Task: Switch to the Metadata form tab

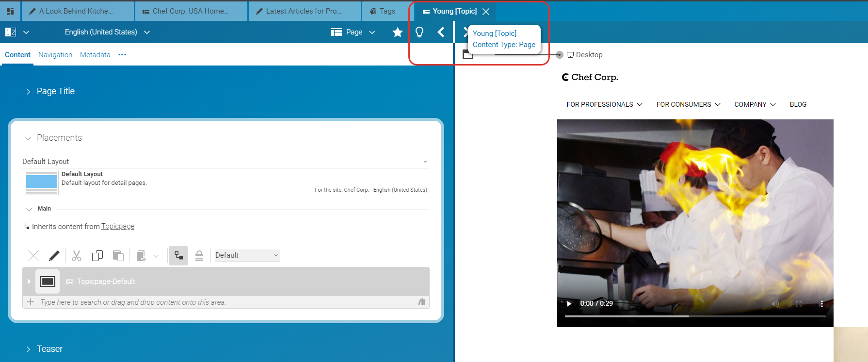Action: click(x=95, y=55)
